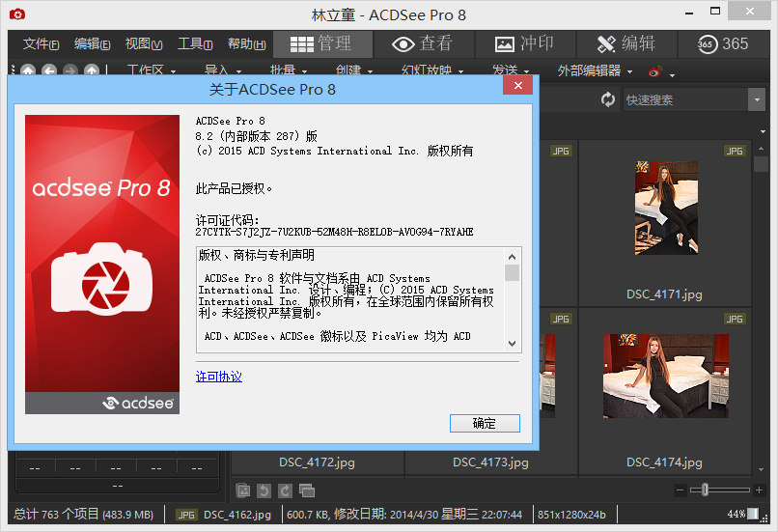Go back with the left-arrow navigation icon
778x532 pixels.
49,71
